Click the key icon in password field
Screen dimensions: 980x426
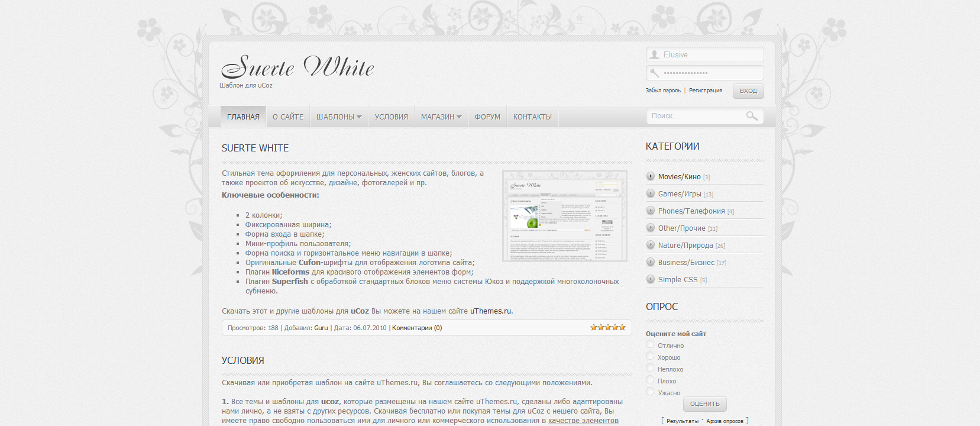coord(654,73)
